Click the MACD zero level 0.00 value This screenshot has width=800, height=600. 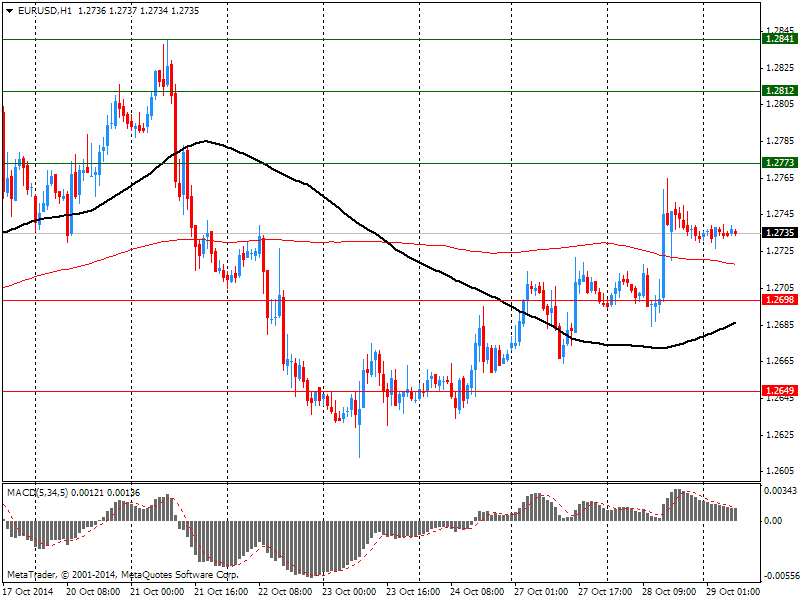point(772,520)
